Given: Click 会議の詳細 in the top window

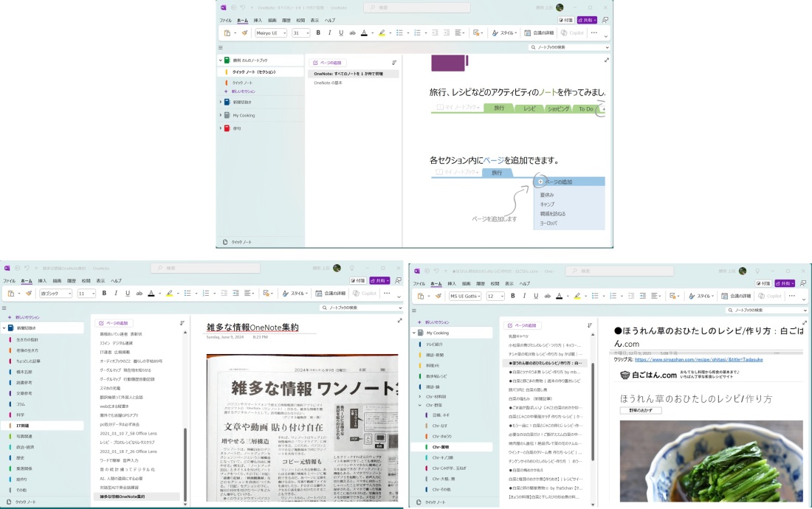Looking at the screenshot, I should pos(539,33).
